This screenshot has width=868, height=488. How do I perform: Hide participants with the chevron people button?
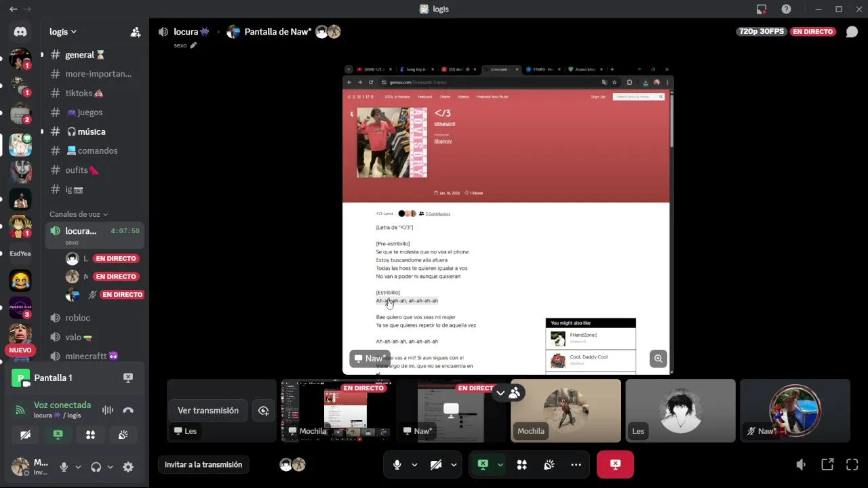pos(508,392)
